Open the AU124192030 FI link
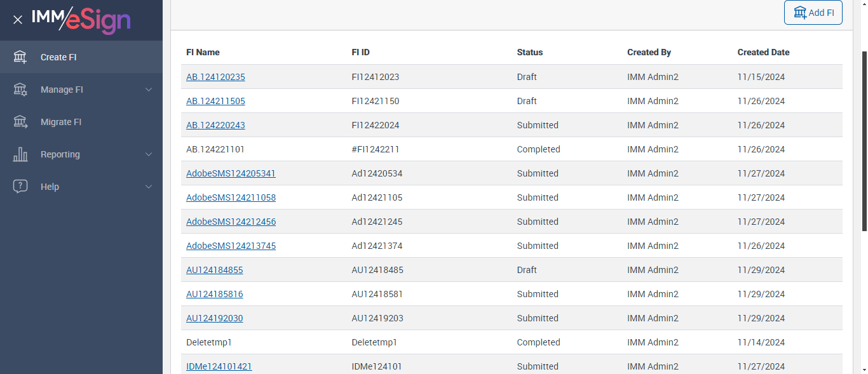The width and height of the screenshot is (868, 374). (214, 318)
